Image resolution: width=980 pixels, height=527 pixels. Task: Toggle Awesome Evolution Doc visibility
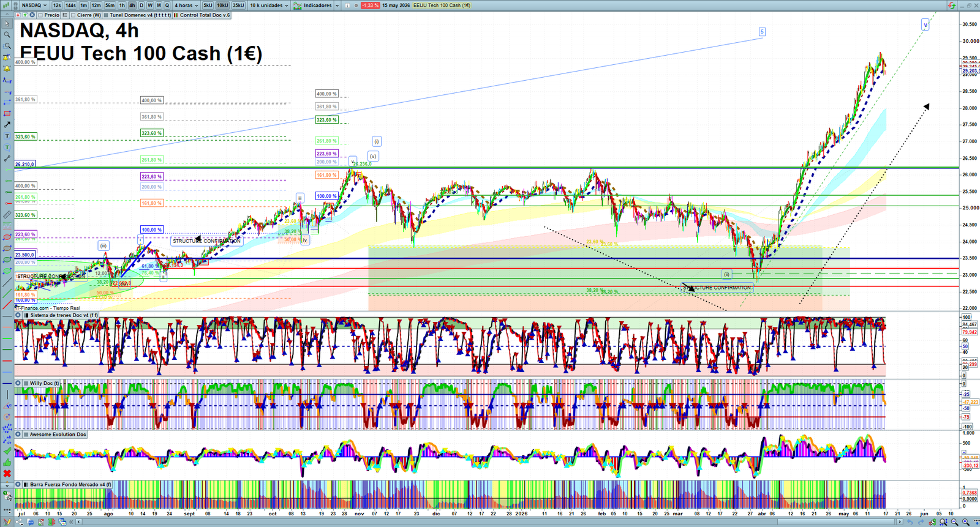click(x=26, y=435)
